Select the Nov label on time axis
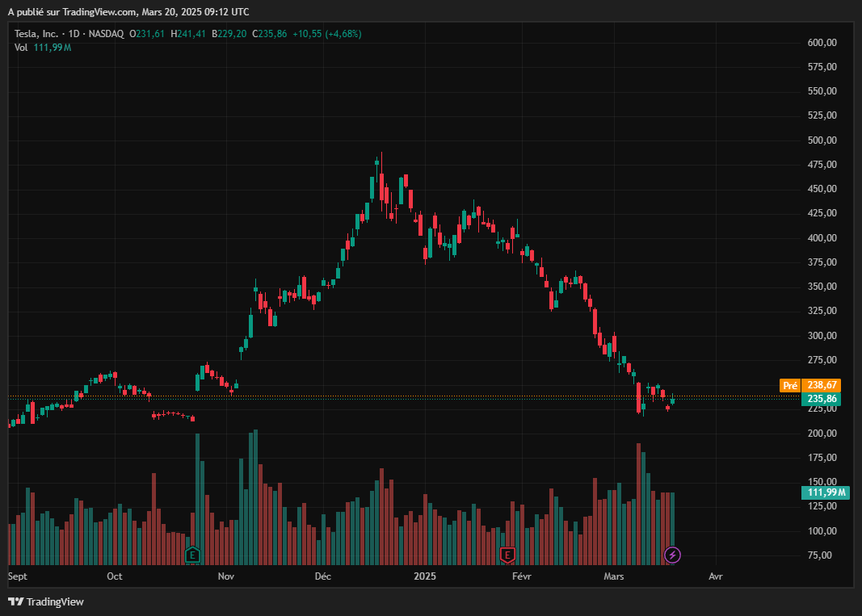862x616 pixels. coord(226,576)
